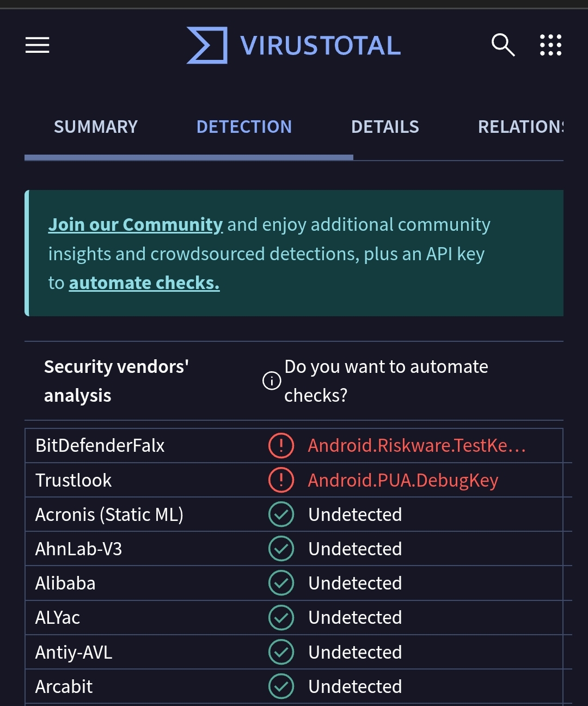The width and height of the screenshot is (588, 706).
Task: Go to the Relations tab
Action: [520, 127]
